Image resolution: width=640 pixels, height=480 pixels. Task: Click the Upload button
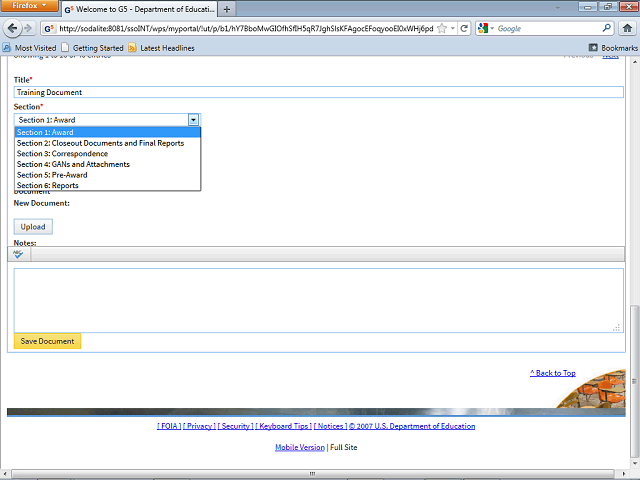tap(33, 227)
